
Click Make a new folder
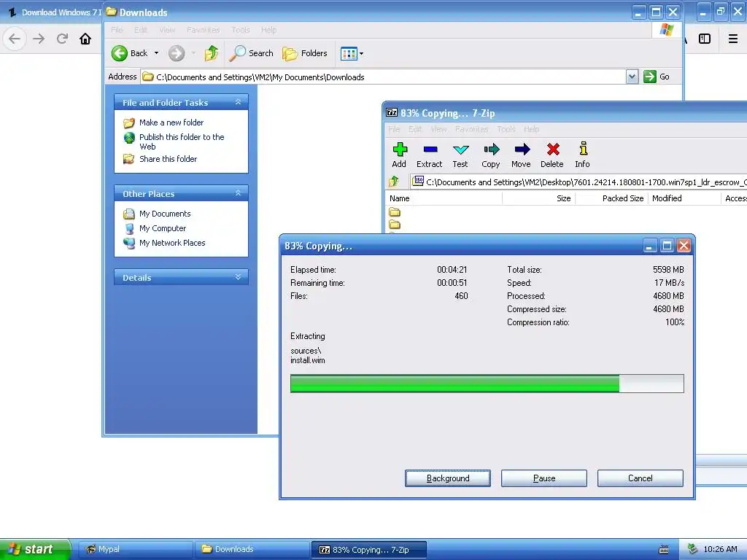coord(171,122)
